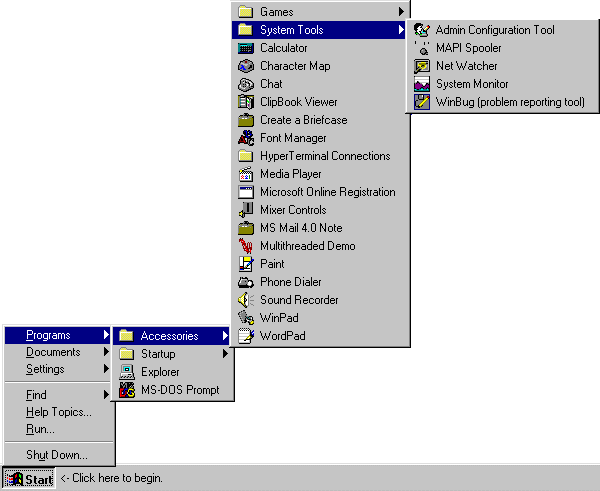
Task: Click the WordPad icon
Action: click(246, 336)
